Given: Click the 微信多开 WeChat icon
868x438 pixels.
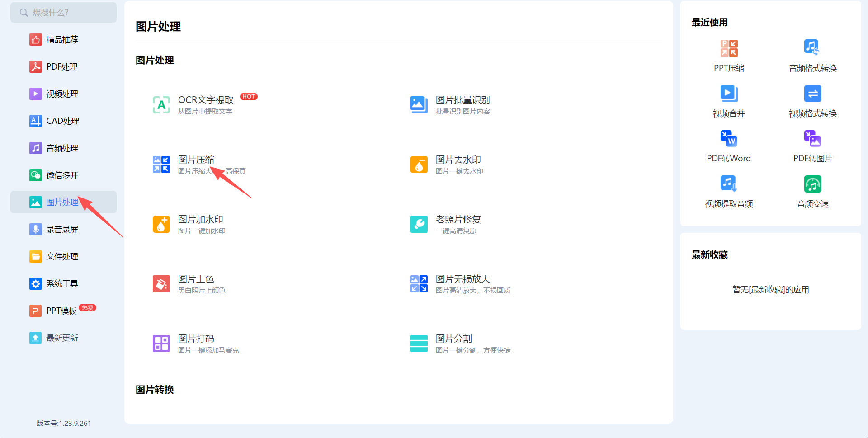Looking at the screenshot, I should point(36,175).
